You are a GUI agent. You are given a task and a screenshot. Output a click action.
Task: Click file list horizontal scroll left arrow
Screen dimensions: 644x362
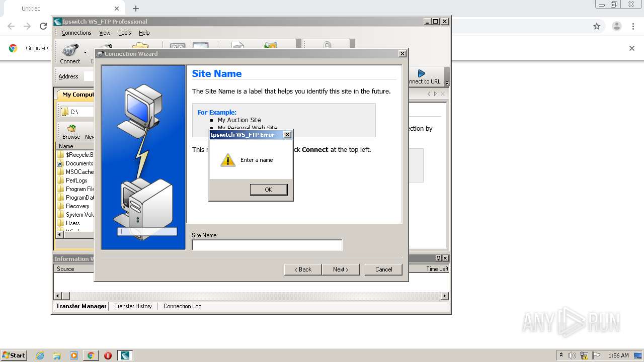click(x=60, y=234)
